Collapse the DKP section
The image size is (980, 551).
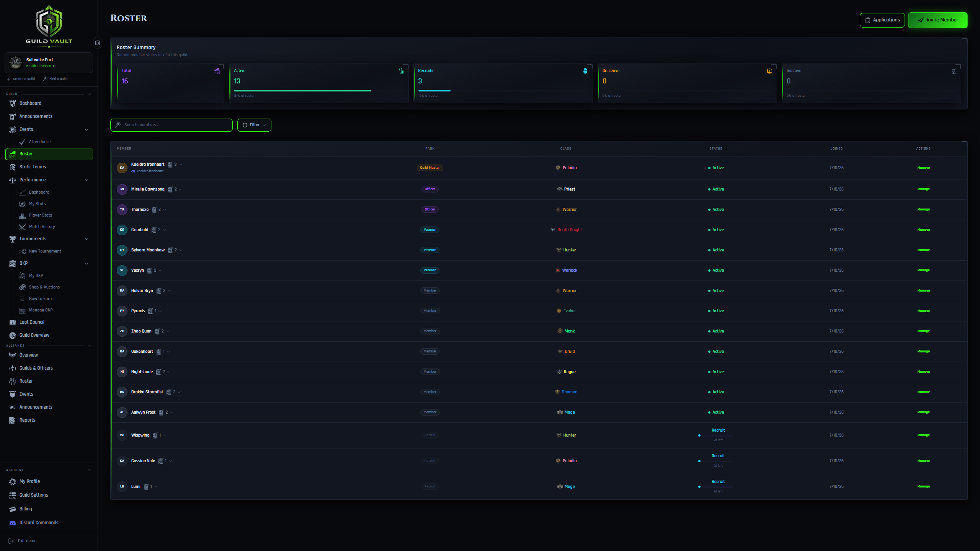(x=87, y=264)
